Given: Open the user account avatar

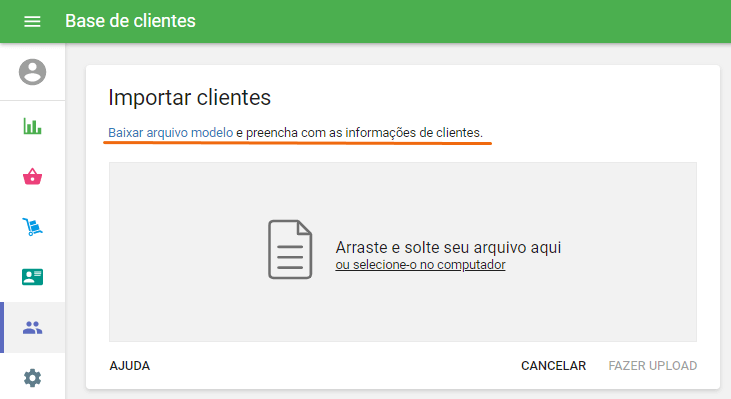Looking at the screenshot, I should tap(32, 72).
